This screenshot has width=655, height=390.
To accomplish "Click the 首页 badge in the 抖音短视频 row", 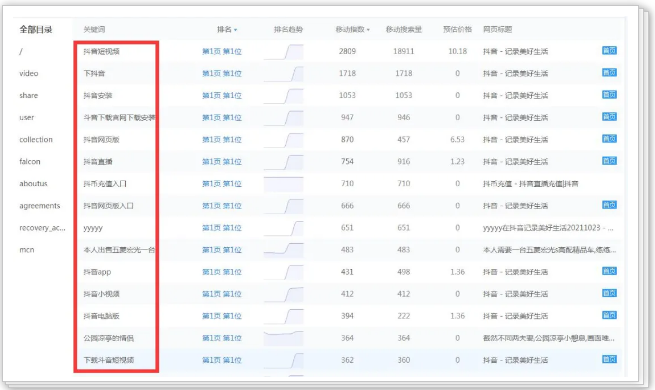I will pyautogui.click(x=609, y=51).
